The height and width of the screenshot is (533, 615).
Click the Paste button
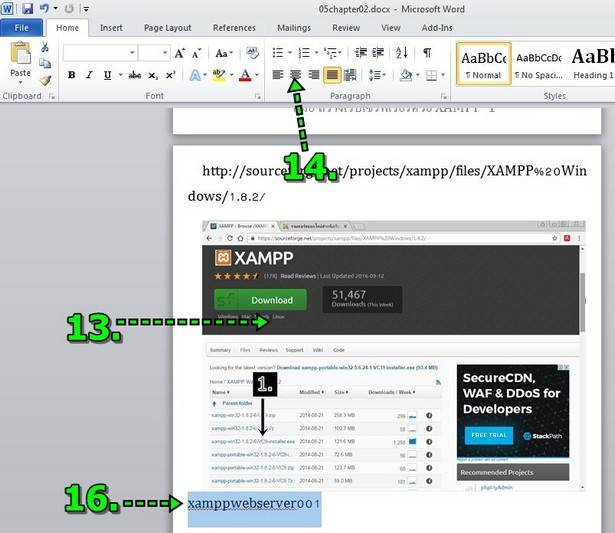[20, 62]
